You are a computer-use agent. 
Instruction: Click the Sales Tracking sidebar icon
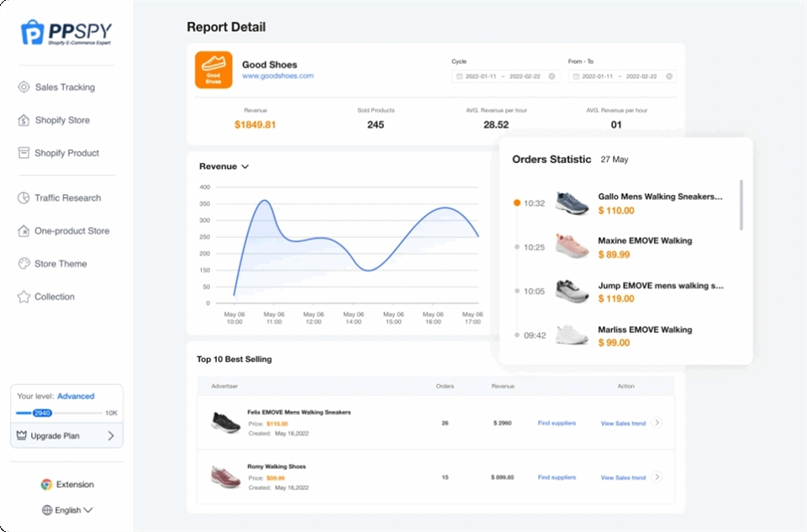pos(24,87)
